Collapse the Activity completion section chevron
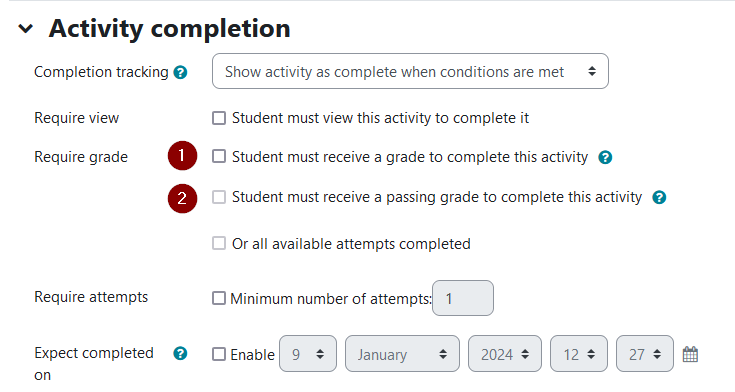 (25, 29)
